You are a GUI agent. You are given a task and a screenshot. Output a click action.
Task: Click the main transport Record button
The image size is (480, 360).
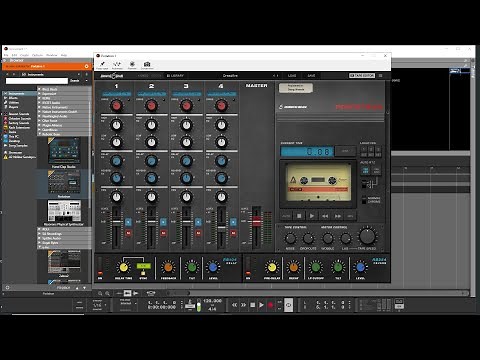pyautogui.click(x=271, y=305)
